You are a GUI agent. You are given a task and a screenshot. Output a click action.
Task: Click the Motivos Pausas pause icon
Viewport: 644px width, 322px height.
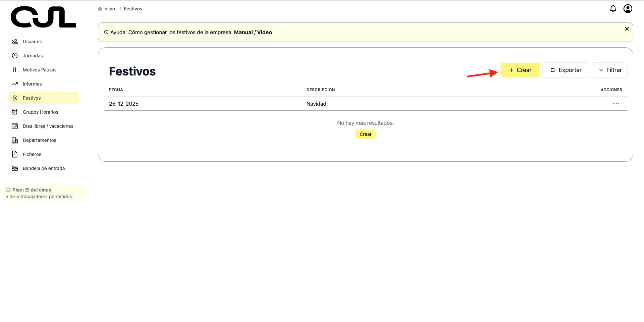(x=15, y=70)
